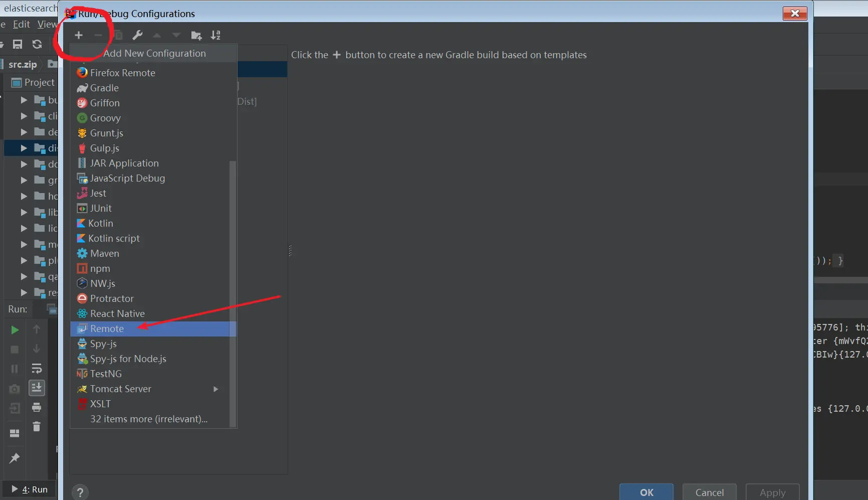Click the Apply button
This screenshot has width=868, height=500.
pyautogui.click(x=773, y=492)
